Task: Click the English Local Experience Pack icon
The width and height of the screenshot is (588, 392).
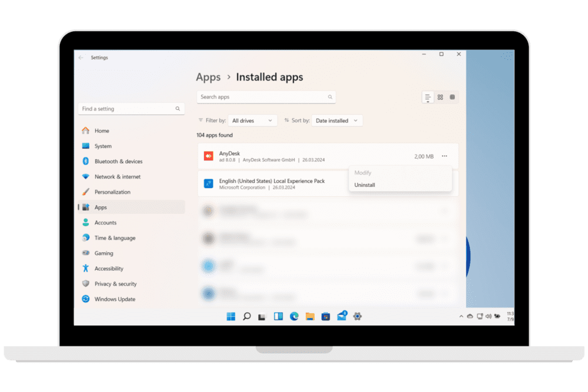Action: [x=209, y=183]
